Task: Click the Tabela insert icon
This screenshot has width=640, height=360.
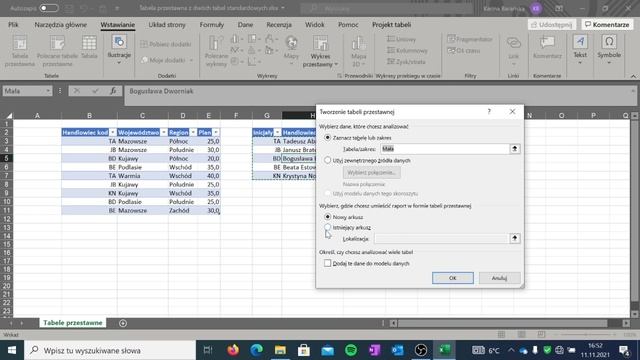Action: (x=89, y=48)
